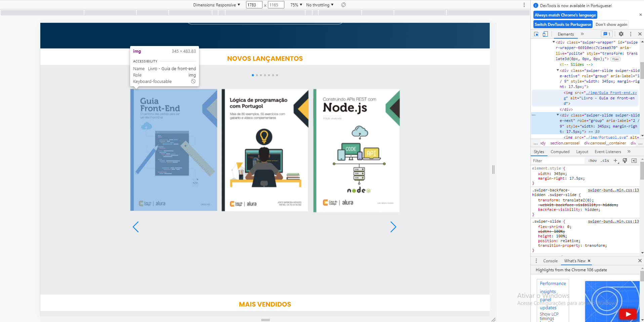Open the first swiper-bundle.min.css:13 link
The image size is (644, 322).
[x=613, y=190]
